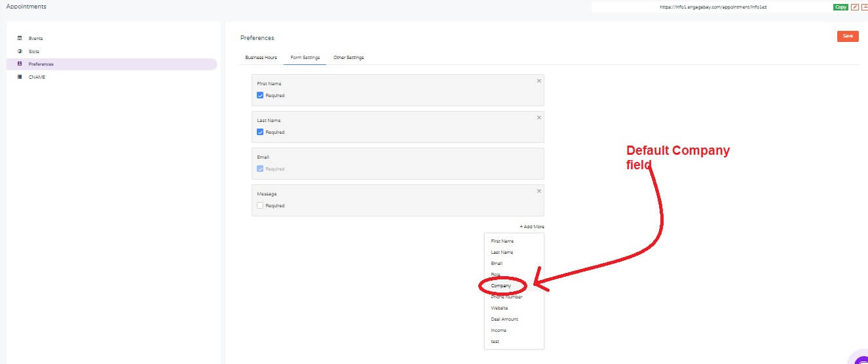Select the Form Settings tab
868x364 pixels.
point(305,58)
